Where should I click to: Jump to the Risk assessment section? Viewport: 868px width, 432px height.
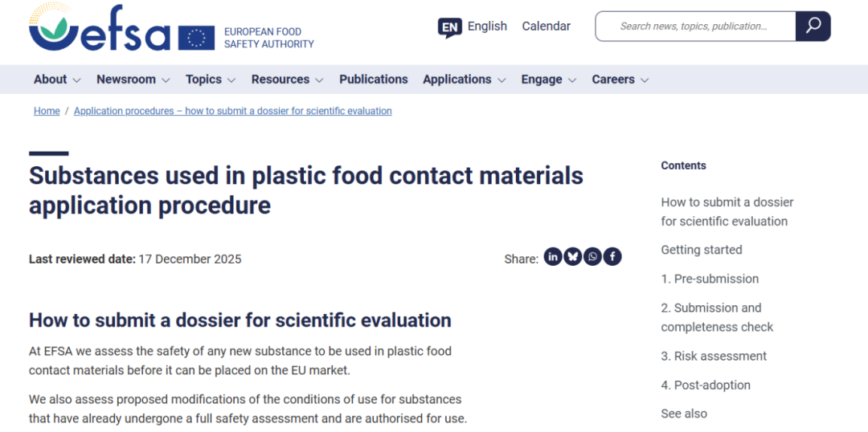[x=714, y=356]
